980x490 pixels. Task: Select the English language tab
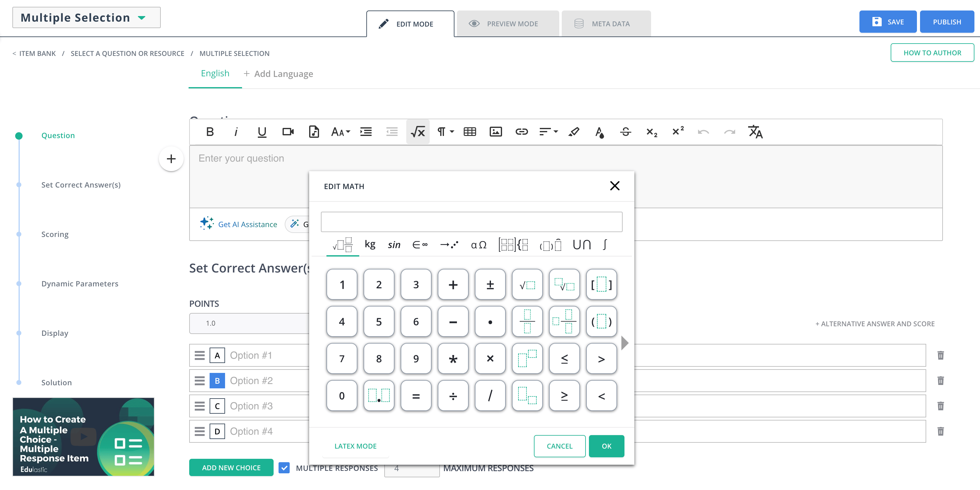(215, 73)
